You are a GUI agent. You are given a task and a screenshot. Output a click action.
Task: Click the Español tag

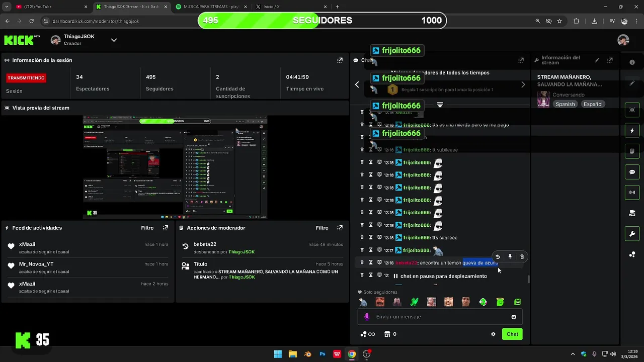[x=593, y=104]
